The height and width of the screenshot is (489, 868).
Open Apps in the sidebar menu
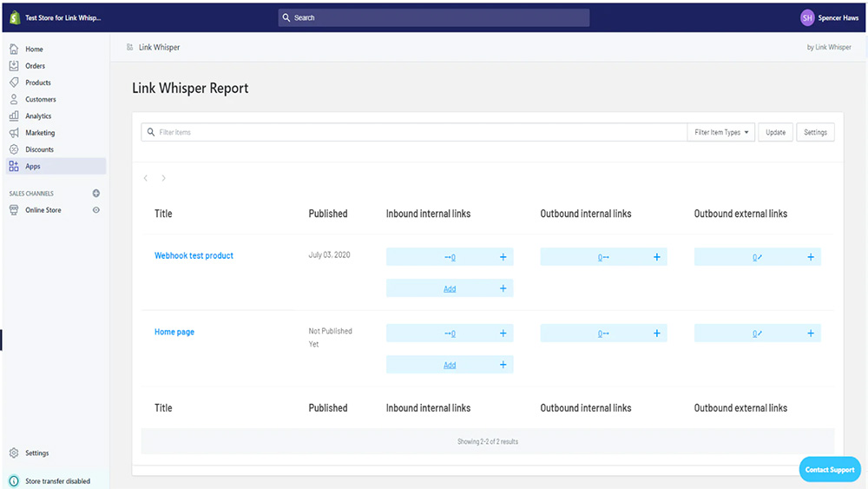coord(33,166)
